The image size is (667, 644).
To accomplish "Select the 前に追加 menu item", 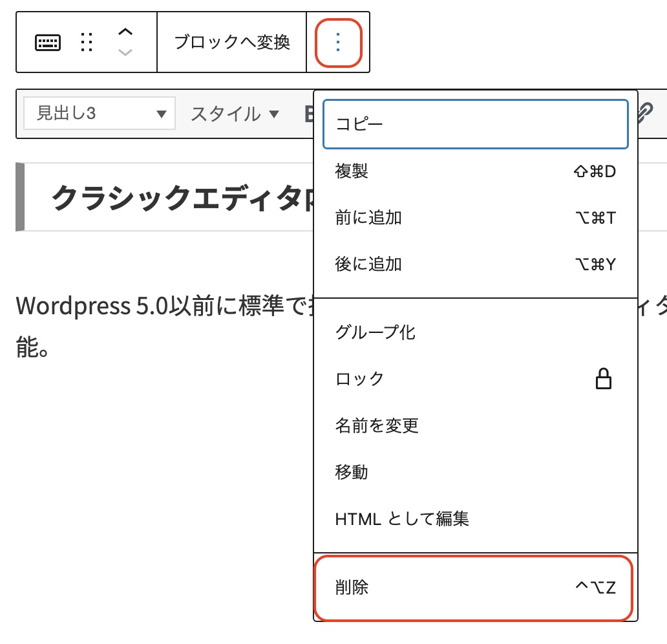I will (475, 218).
